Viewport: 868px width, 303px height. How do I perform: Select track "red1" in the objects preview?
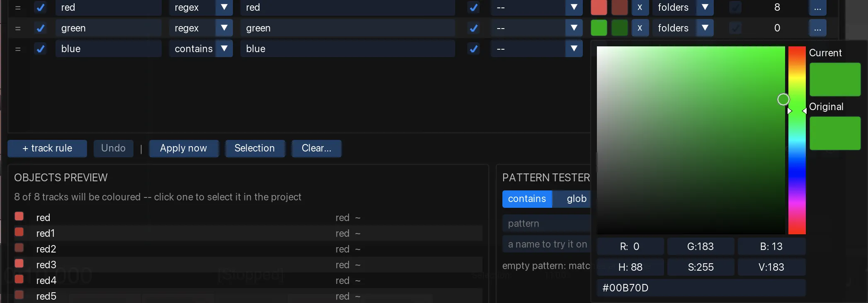tap(248, 233)
